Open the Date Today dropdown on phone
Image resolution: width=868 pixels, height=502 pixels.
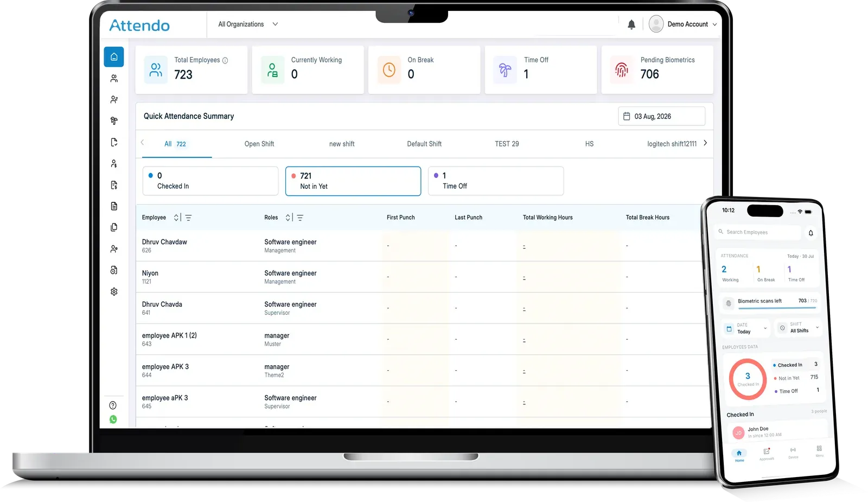[x=747, y=328]
